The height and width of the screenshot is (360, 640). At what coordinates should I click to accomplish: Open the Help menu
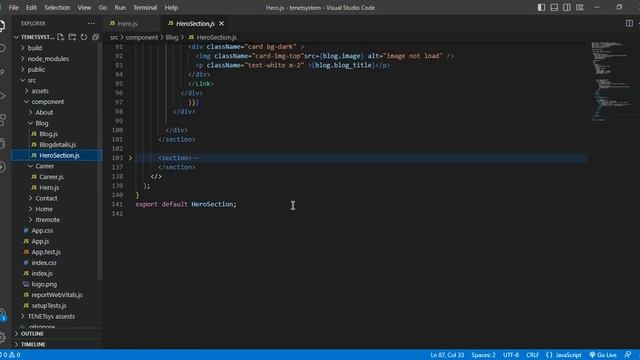coord(171,7)
